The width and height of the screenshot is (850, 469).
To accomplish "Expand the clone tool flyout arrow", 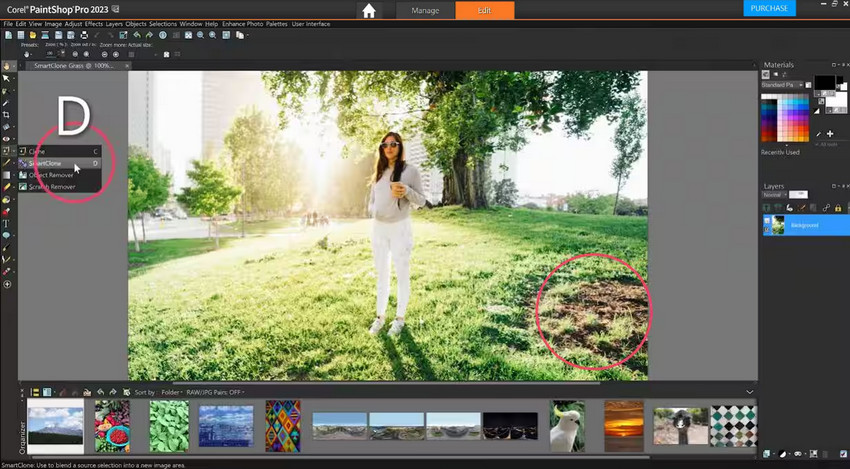I will pyautogui.click(x=13, y=151).
